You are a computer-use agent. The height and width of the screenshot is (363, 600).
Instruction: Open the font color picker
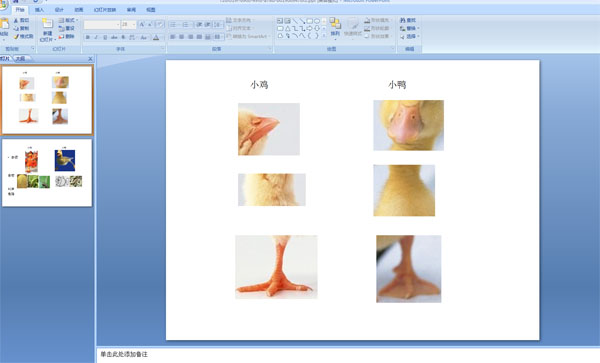coord(156,37)
